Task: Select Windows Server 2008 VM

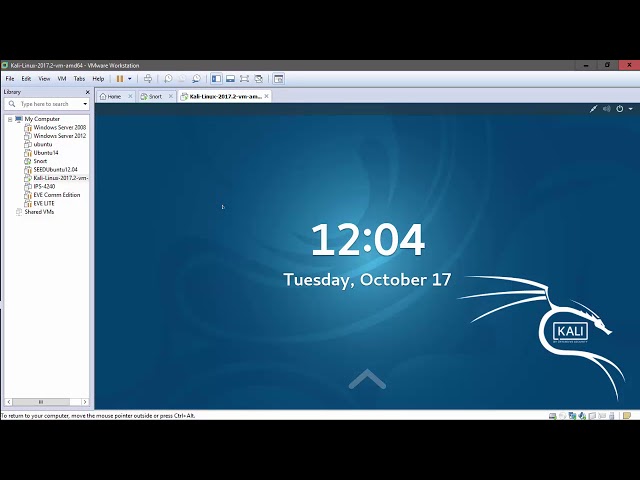Action: tap(60, 127)
